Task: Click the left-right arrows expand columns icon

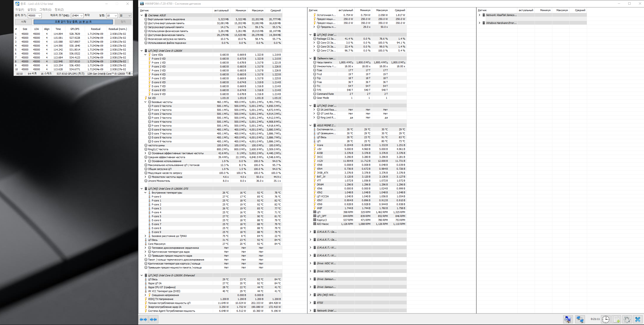Action: [144, 319]
